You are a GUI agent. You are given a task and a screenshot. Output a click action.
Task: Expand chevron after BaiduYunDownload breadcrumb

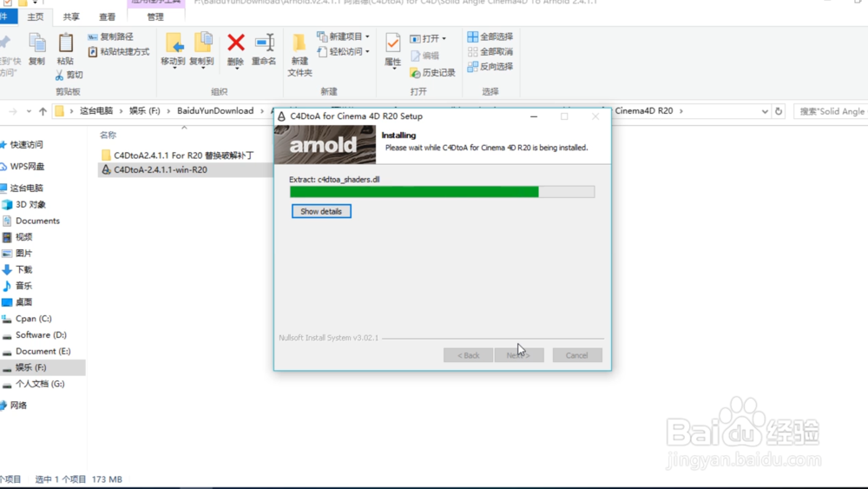tap(262, 111)
